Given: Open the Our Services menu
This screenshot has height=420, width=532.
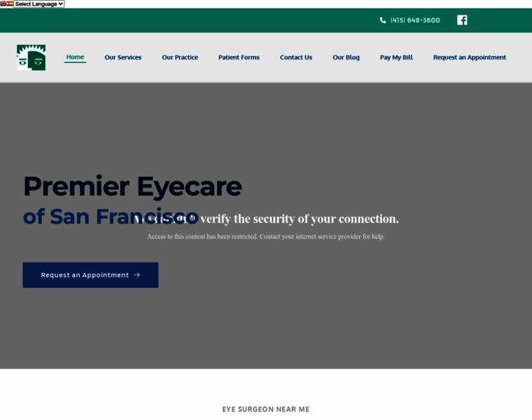Looking at the screenshot, I should [122, 57].
